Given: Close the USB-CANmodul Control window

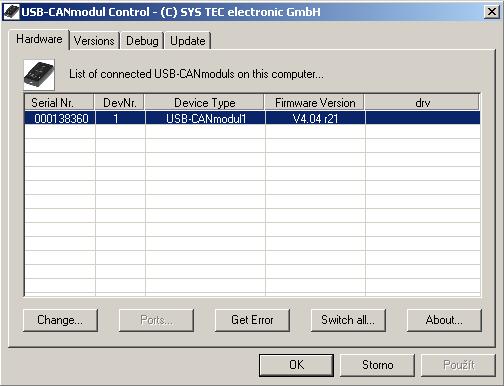Looking at the screenshot, I should [492, 12].
